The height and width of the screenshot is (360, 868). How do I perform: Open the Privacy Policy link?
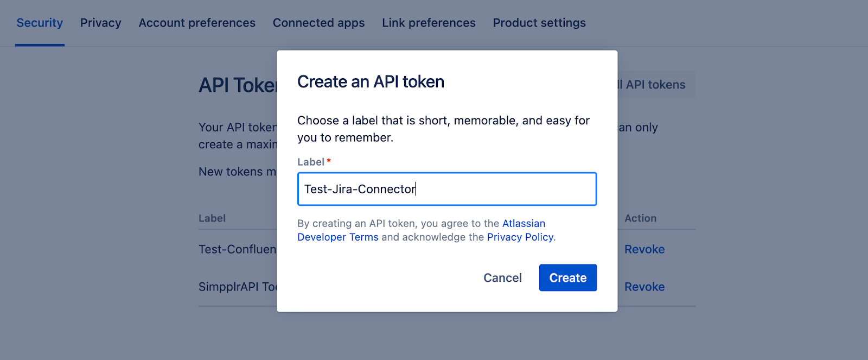520,237
